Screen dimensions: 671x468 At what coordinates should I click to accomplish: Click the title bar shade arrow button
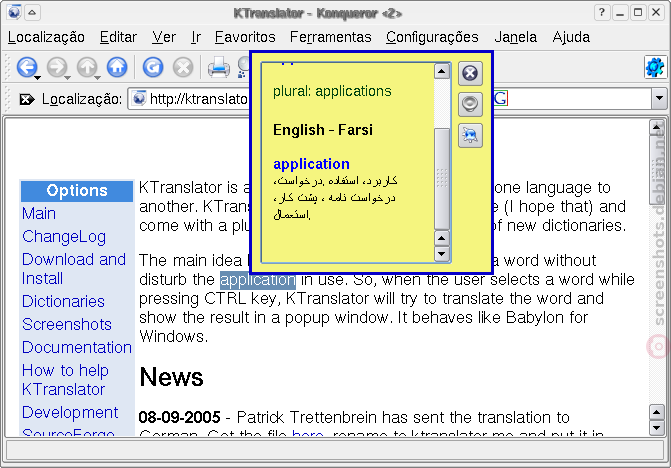tap(33, 12)
